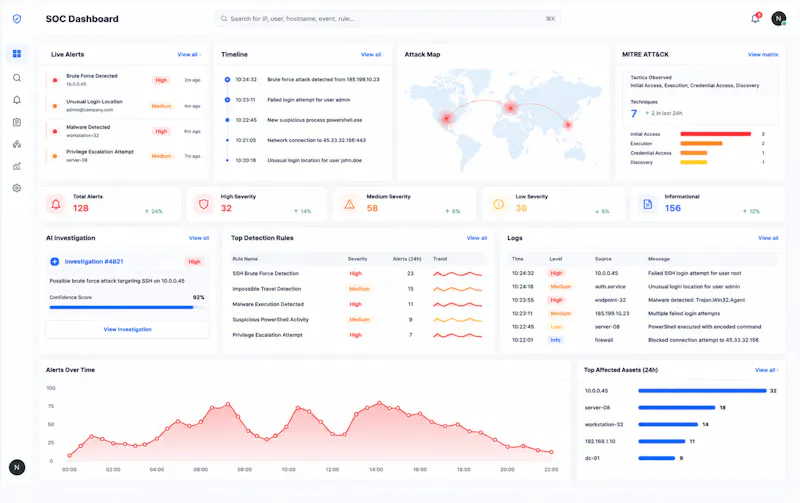This screenshot has width=800, height=503.
Task: Open the Investigation #4821 link
Action: coord(94,262)
